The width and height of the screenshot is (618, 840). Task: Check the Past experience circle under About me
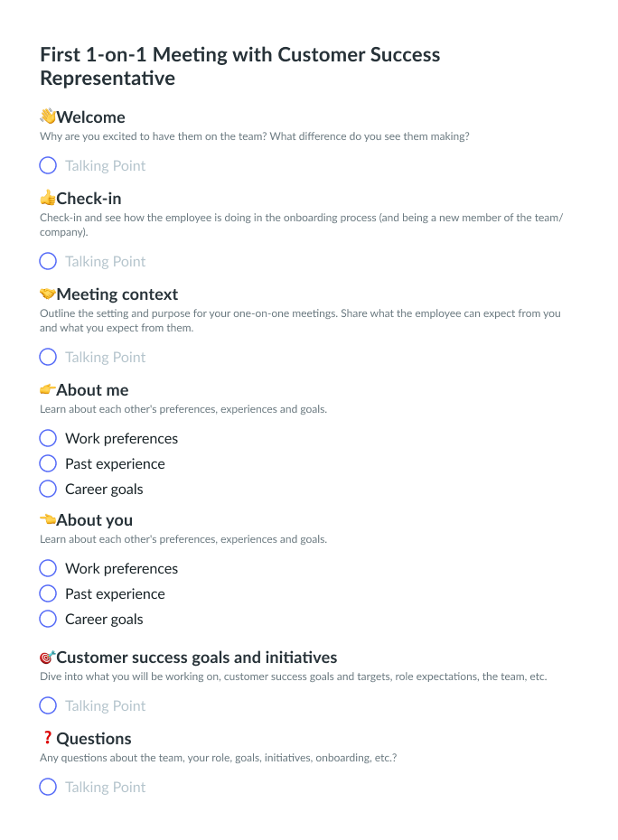coord(48,463)
